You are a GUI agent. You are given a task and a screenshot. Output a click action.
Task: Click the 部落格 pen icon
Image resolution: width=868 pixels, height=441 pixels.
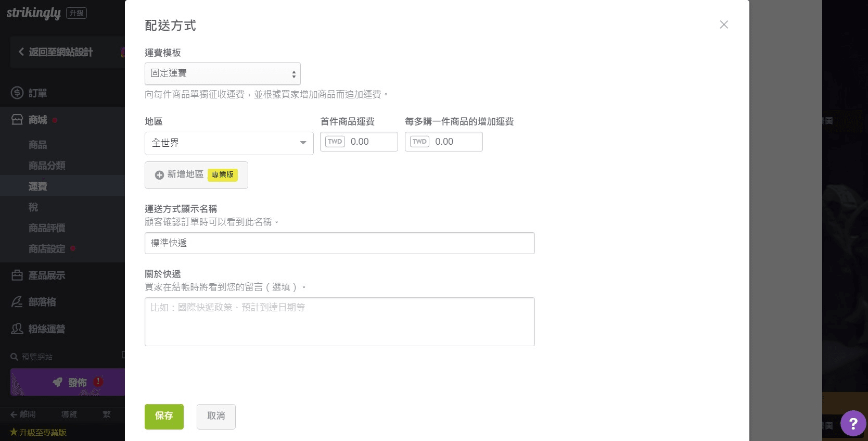(x=17, y=302)
